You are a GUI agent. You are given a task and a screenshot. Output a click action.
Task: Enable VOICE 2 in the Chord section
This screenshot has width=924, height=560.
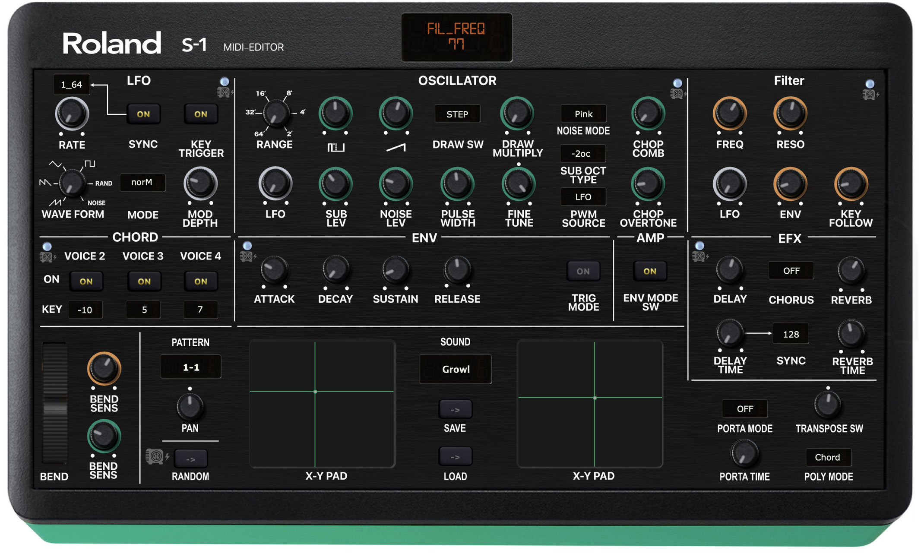tap(86, 281)
